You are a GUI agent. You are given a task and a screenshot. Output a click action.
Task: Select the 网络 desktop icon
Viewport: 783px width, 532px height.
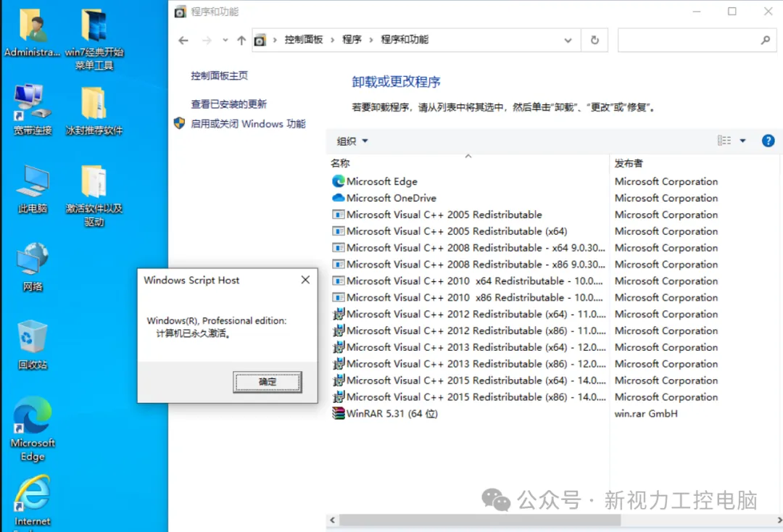pyautogui.click(x=33, y=267)
